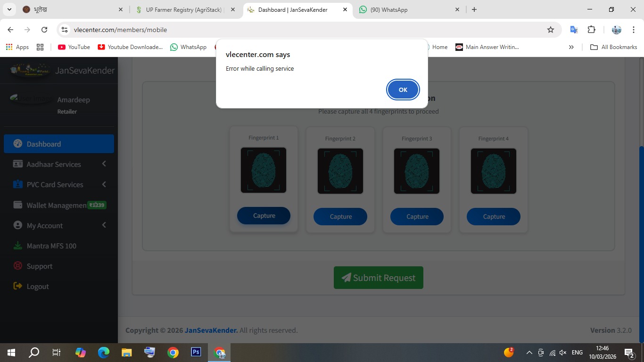Click the Mantra MFS 100 download icon
644x362 pixels.
tap(18, 246)
